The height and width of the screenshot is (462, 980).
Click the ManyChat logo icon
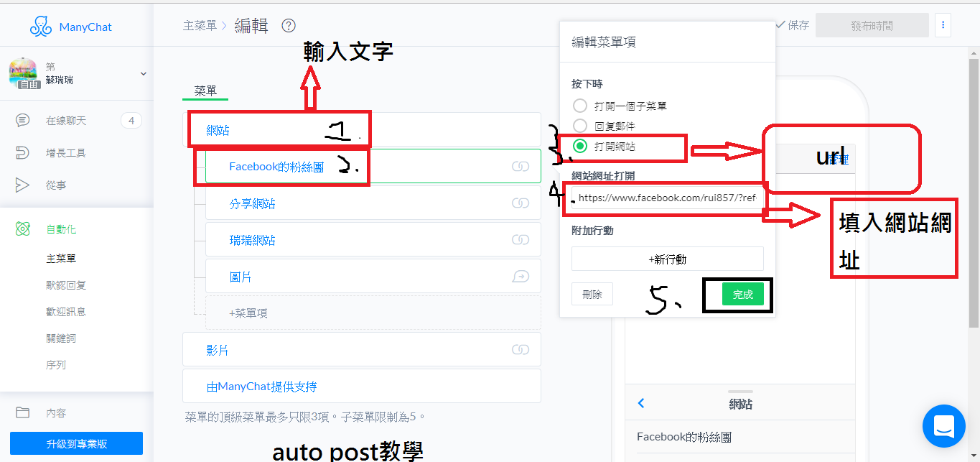pos(41,27)
